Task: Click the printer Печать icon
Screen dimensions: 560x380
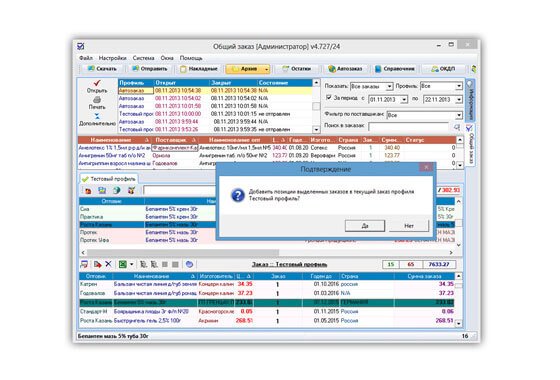Action: click(x=97, y=100)
